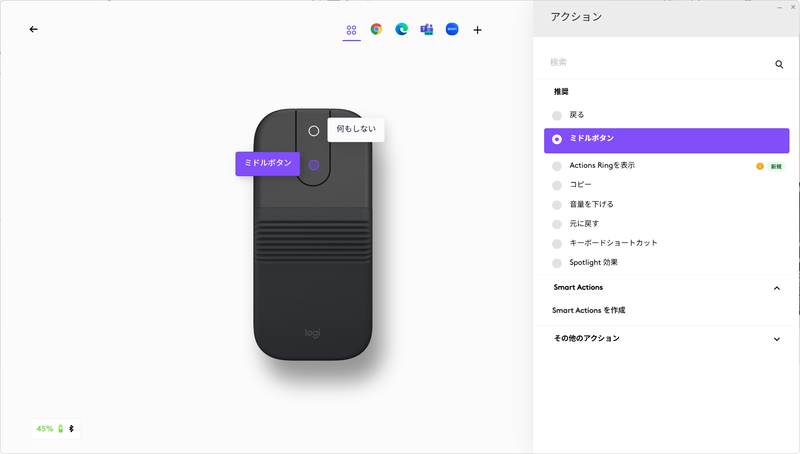This screenshot has width=800, height=454.
Task: Click the Smart Actions section heading
Action: pyautogui.click(x=578, y=287)
